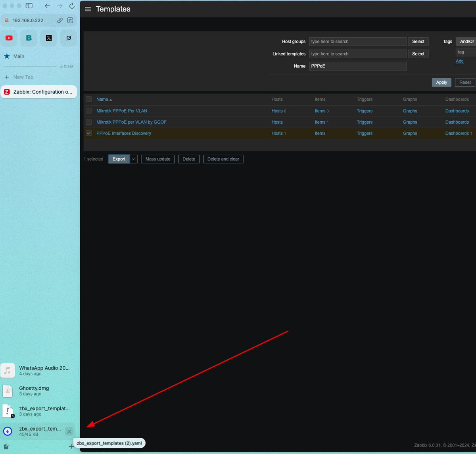The width and height of the screenshot is (476, 454).
Task: View Hosts of PPPoE Interfaces Discovery
Action: (x=277, y=133)
